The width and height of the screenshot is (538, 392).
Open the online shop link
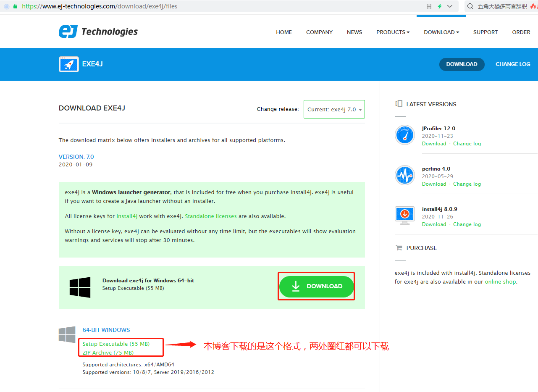(500, 282)
